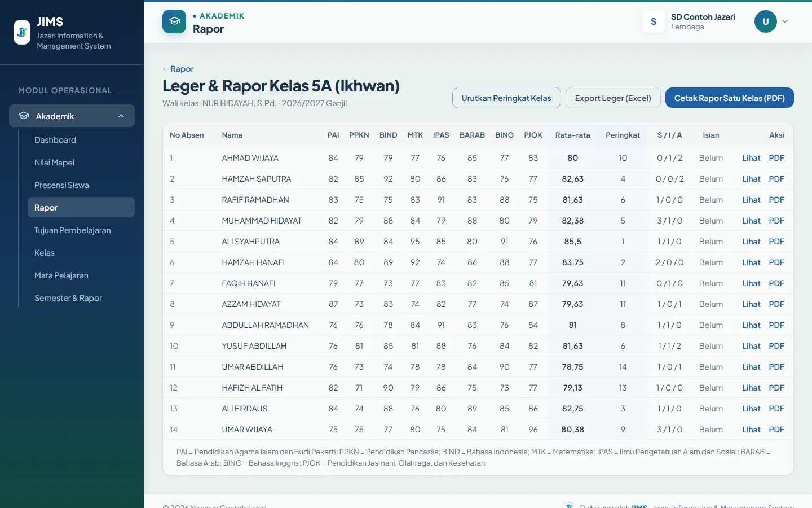Open the Dashboard menu item

(81, 140)
